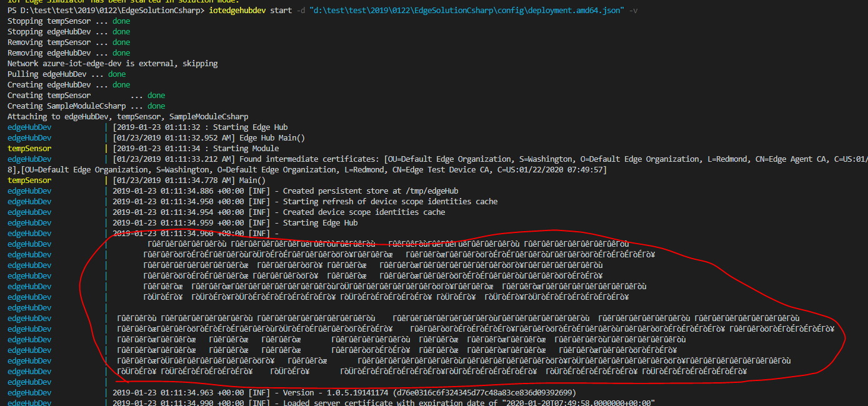Viewport: 868px width, 406px height.
Task: Click done beside Removing edgeHubDev line
Action: click(121, 52)
